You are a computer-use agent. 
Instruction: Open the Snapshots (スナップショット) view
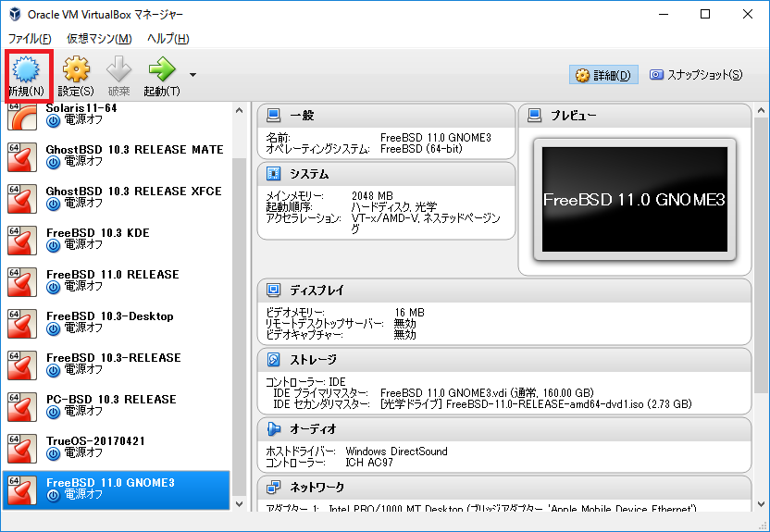[x=696, y=75]
